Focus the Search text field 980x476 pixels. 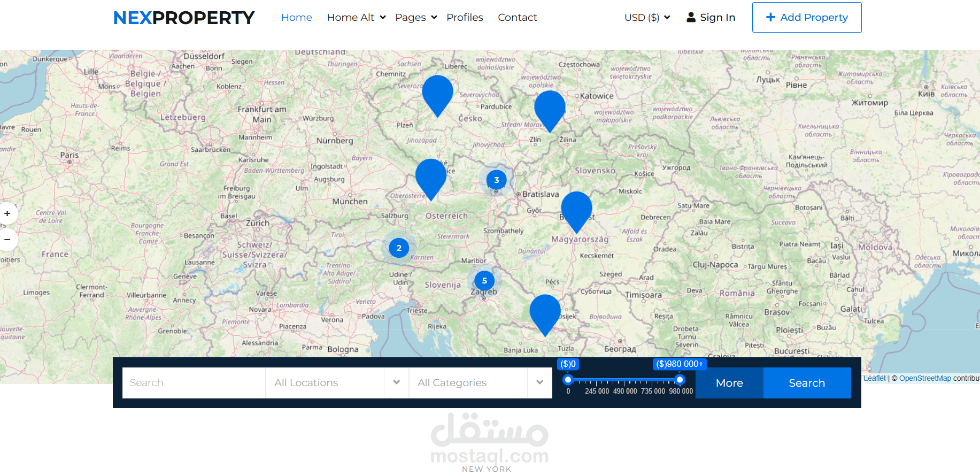(x=194, y=382)
